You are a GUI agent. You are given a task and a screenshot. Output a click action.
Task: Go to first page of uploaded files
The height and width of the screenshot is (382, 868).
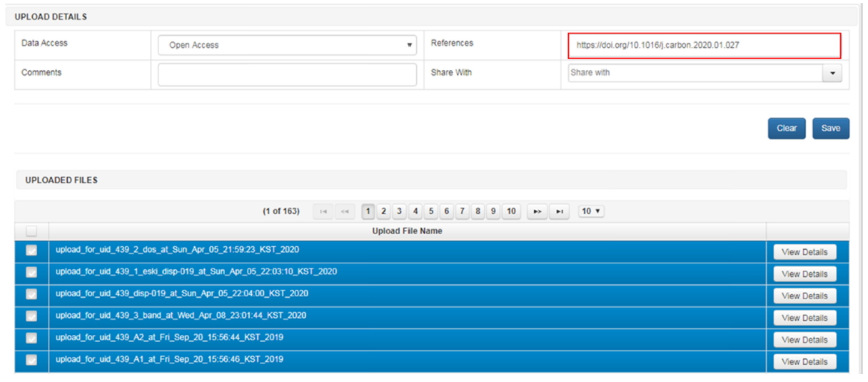[x=324, y=211]
